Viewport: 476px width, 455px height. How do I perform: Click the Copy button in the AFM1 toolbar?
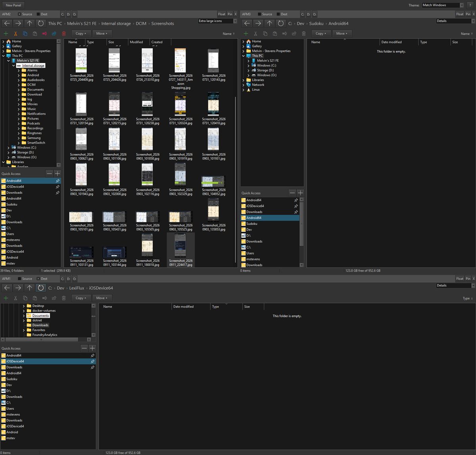pos(81,298)
